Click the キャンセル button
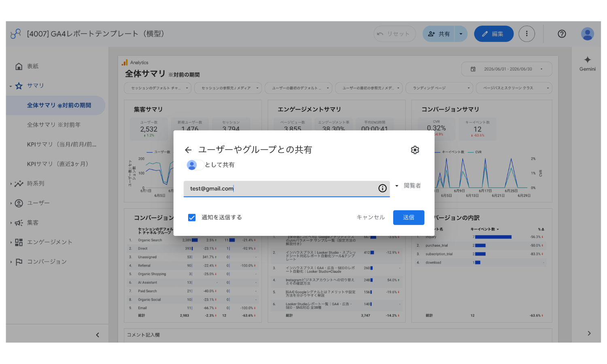The height and width of the screenshot is (364, 607). point(371,218)
